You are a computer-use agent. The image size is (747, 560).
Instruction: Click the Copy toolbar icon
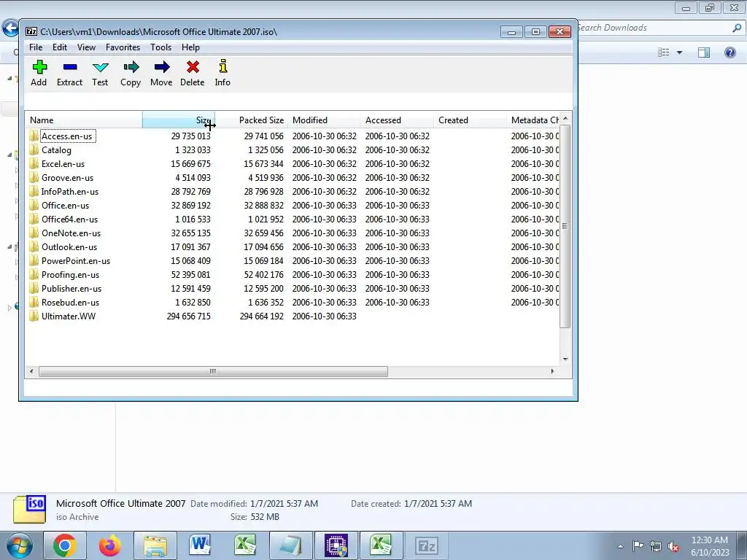131,73
